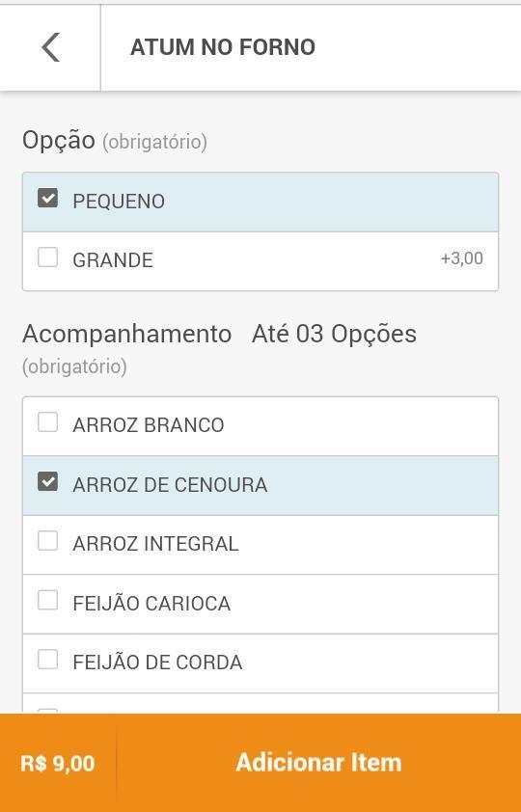Select the GRANDE option row label

(113, 260)
